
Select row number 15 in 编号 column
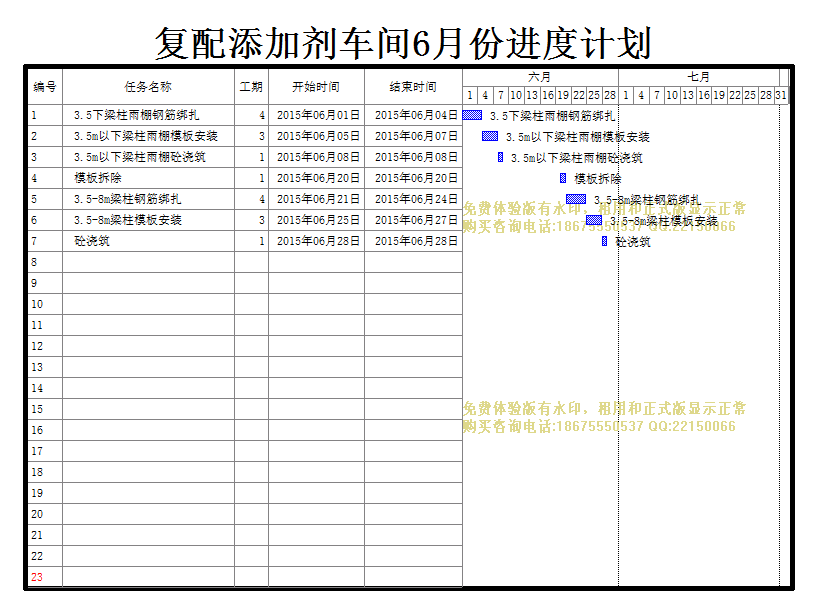[x=45, y=409]
